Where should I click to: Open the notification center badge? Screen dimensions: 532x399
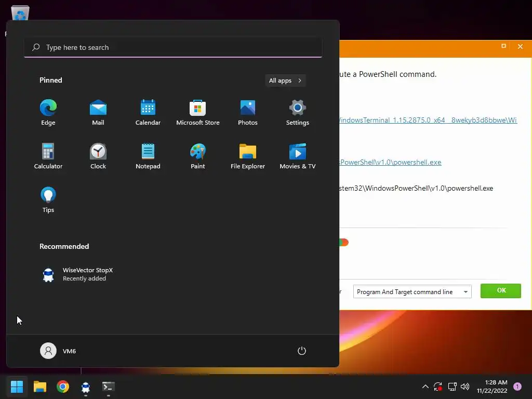click(x=517, y=387)
